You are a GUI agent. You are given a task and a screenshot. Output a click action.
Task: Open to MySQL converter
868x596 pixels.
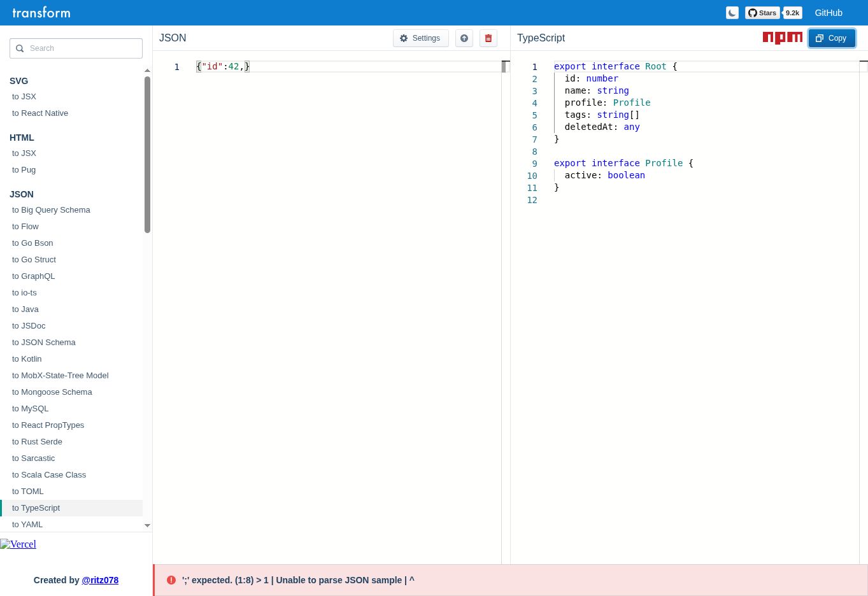pyautogui.click(x=31, y=409)
